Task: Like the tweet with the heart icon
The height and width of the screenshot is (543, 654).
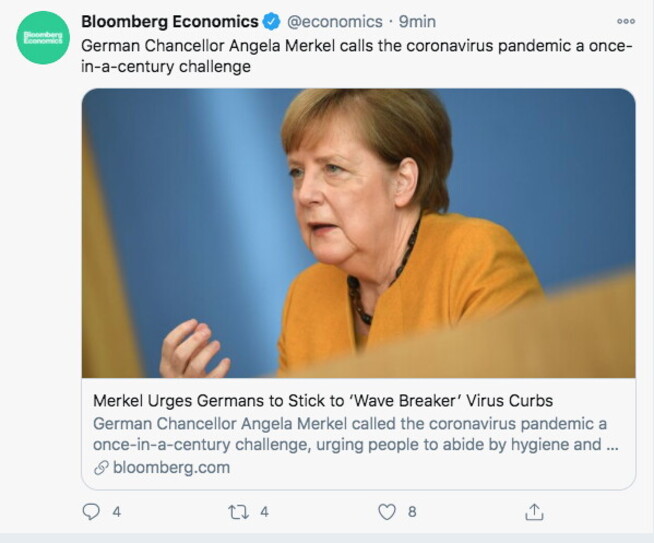Action: click(x=386, y=512)
